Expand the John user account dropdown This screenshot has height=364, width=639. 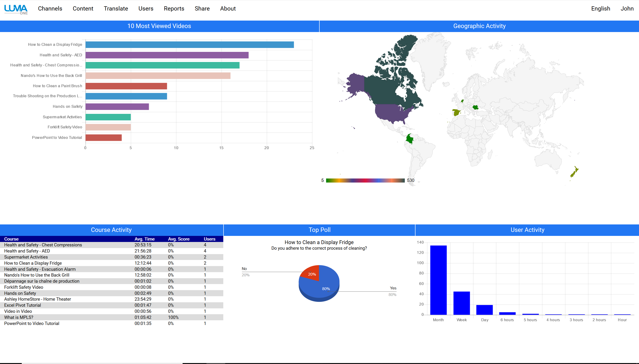pyautogui.click(x=627, y=8)
